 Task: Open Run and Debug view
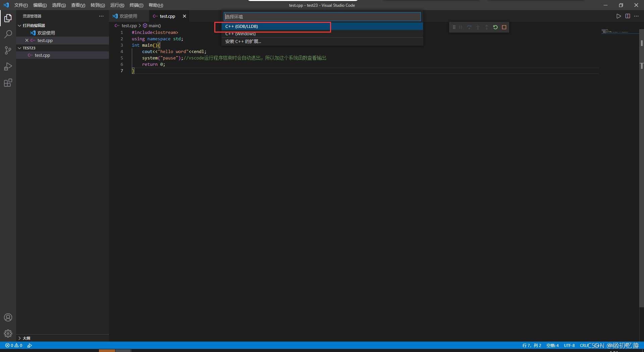pos(8,67)
